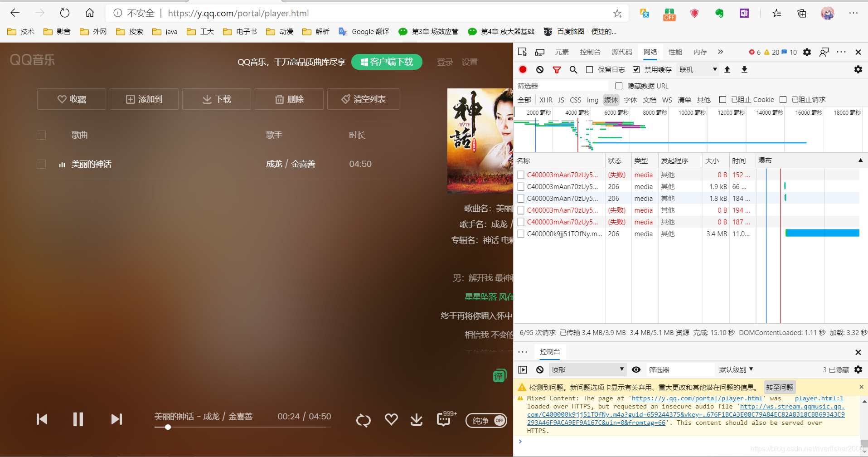The image size is (868, 457).
Task: Clear console icon in console drawer
Action: click(x=540, y=369)
